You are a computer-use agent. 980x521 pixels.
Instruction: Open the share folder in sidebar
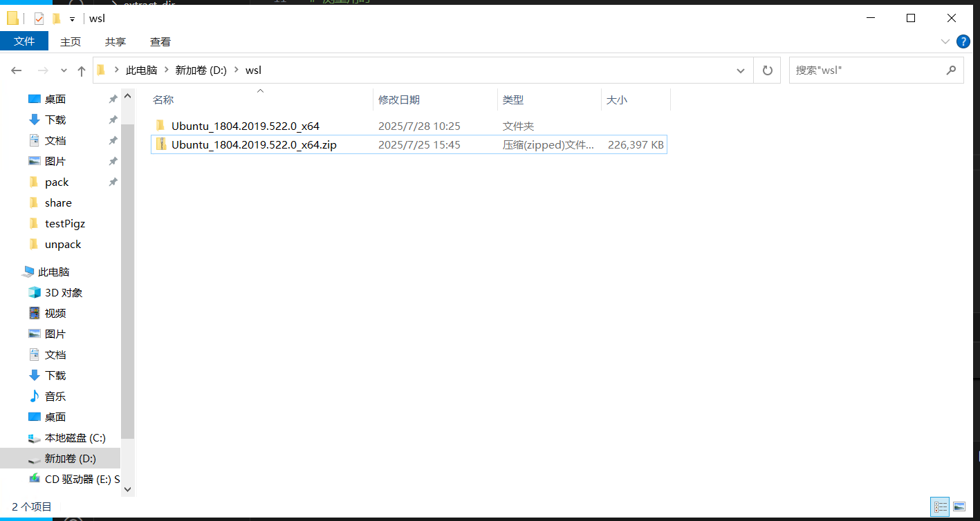point(58,202)
